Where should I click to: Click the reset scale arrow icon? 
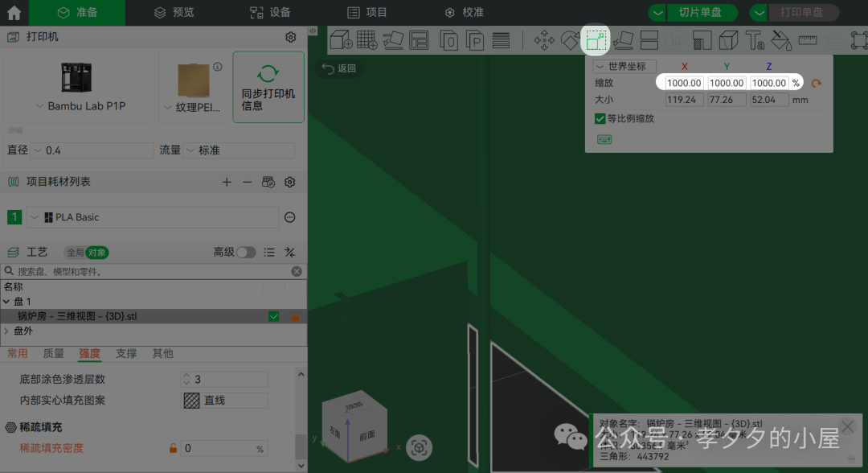click(x=817, y=83)
